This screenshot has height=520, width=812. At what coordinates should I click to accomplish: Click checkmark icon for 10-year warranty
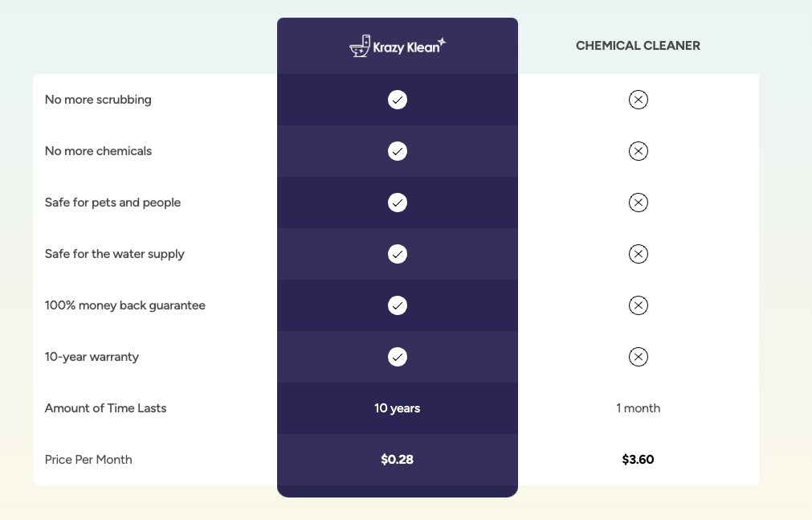point(398,357)
